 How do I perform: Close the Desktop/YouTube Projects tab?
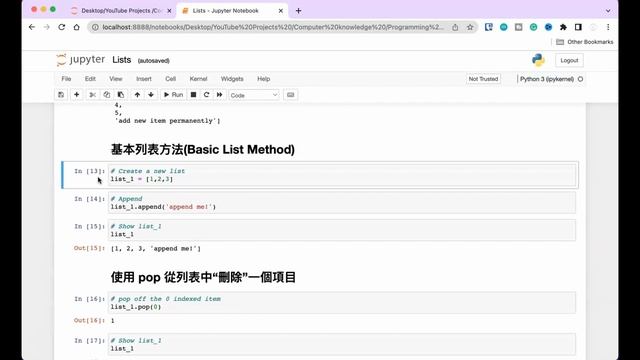pos(169,11)
